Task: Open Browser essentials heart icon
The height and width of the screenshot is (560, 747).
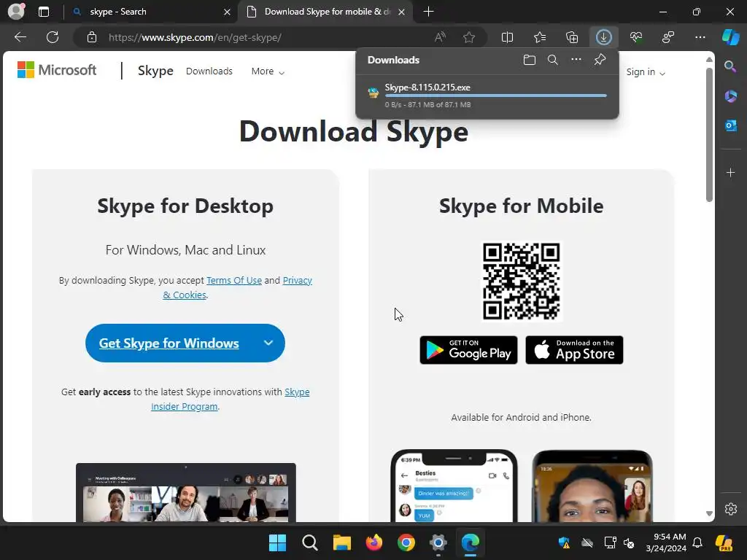Action: click(636, 37)
